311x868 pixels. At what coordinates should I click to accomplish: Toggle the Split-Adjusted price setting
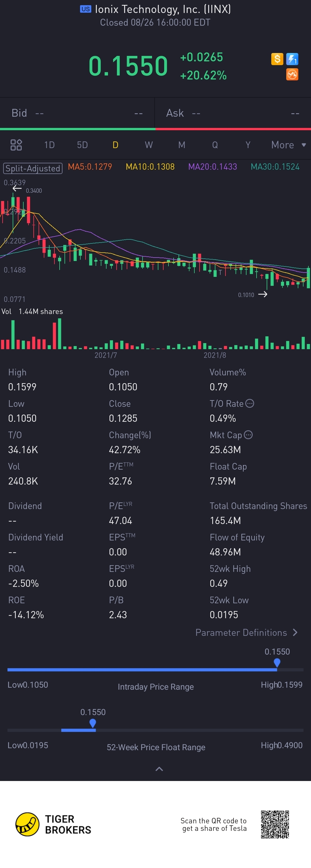(33, 168)
